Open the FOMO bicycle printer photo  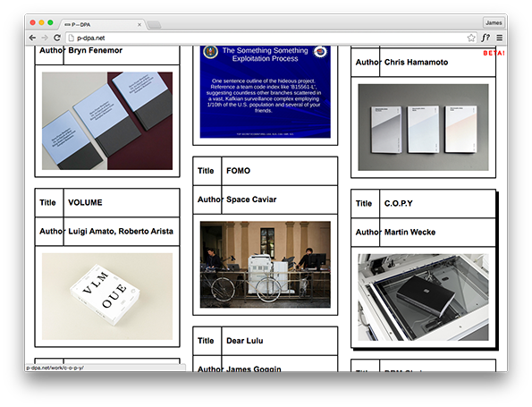pyautogui.click(x=266, y=265)
